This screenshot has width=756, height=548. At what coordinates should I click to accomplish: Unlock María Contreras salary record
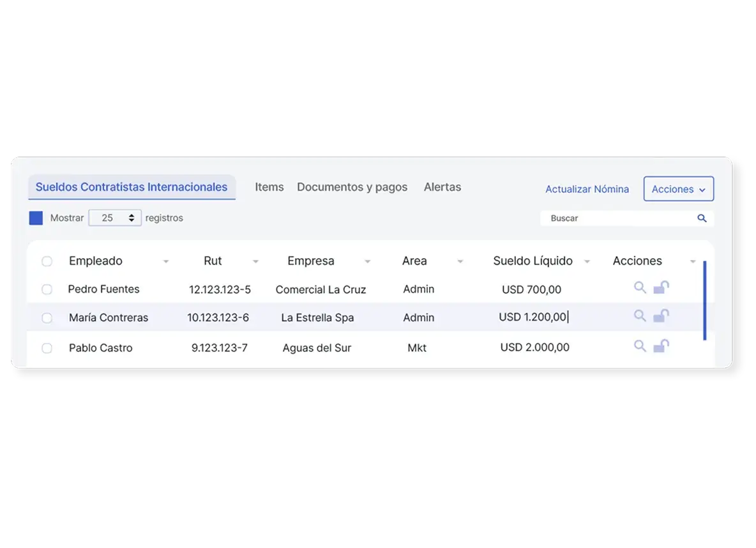[x=661, y=316]
